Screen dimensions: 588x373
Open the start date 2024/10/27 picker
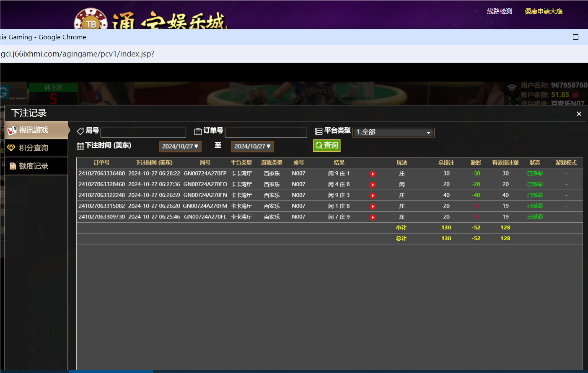coord(180,147)
